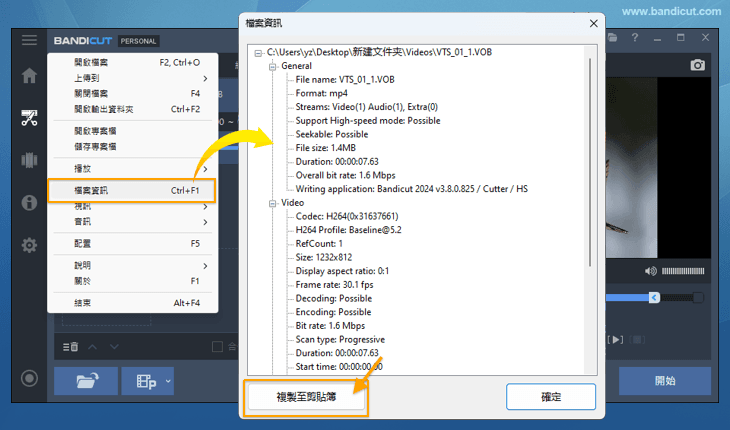
Task: Click 'Display aspect ratio: 0:1' row
Action: pos(342,271)
